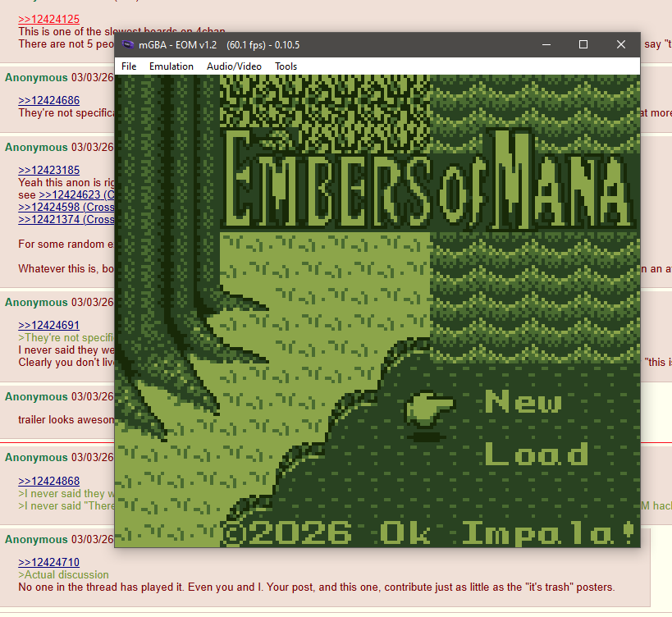This screenshot has height=617, width=672.
Task: Follow the >>12424125 reply link
Action: [x=48, y=19]
